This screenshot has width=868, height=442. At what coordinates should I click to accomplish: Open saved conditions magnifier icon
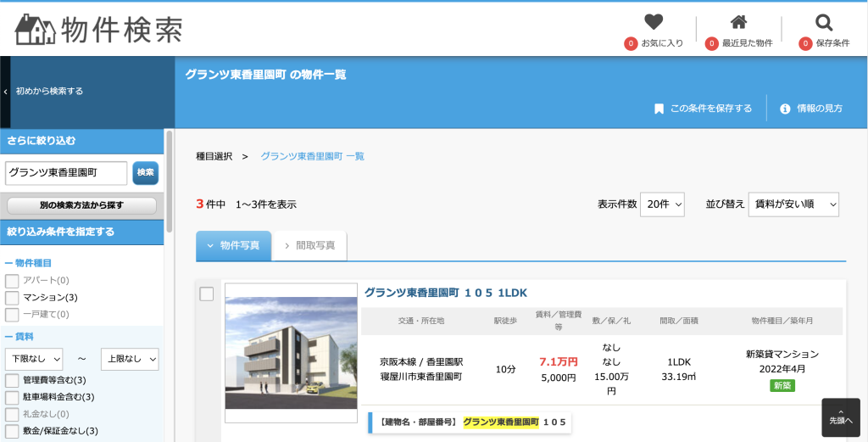pos(823,23)
